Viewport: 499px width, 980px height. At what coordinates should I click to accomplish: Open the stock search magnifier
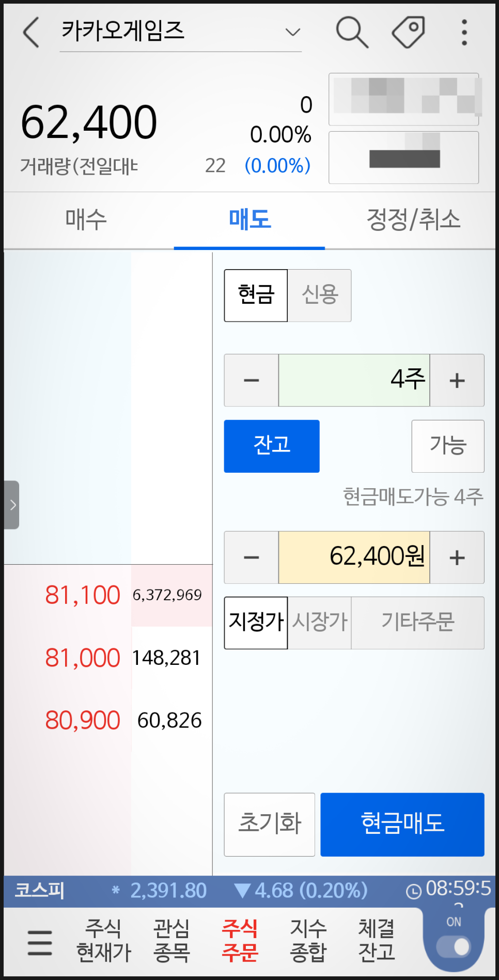pos(352,32)
